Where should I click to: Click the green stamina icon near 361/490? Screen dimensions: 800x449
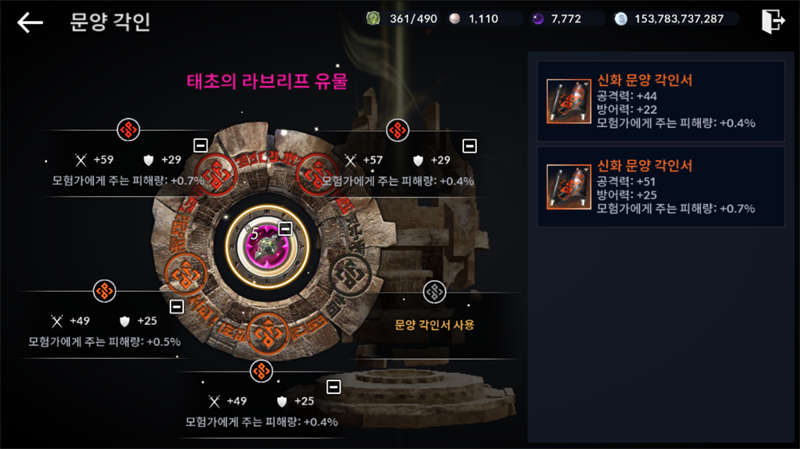point(373,19)
